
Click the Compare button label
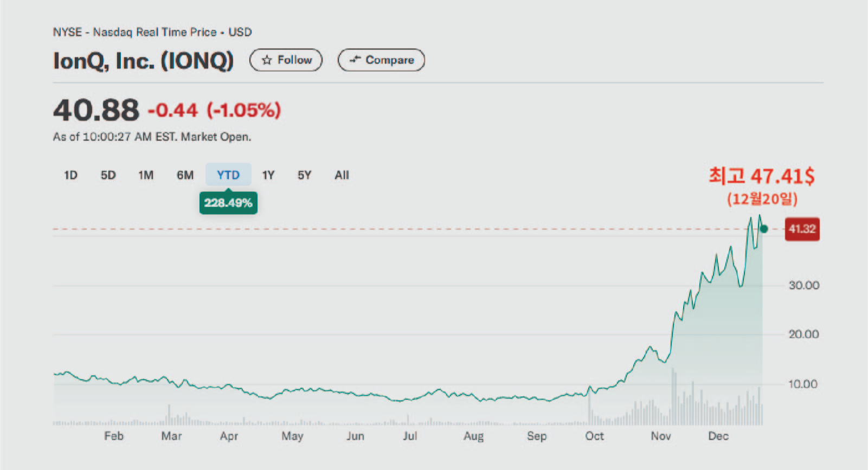click(x=390, y=60)
